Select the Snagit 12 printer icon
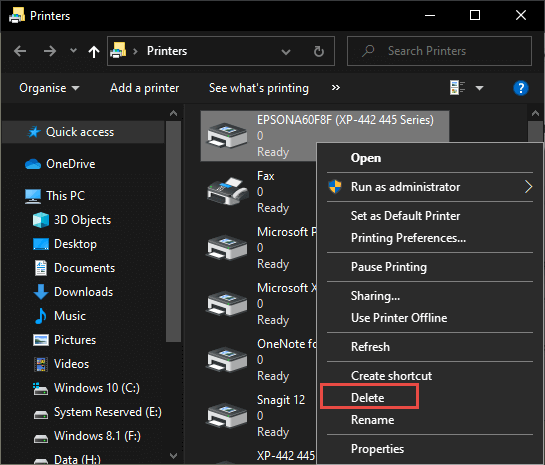This screenshot has width=545, height=465. [227, 415]
